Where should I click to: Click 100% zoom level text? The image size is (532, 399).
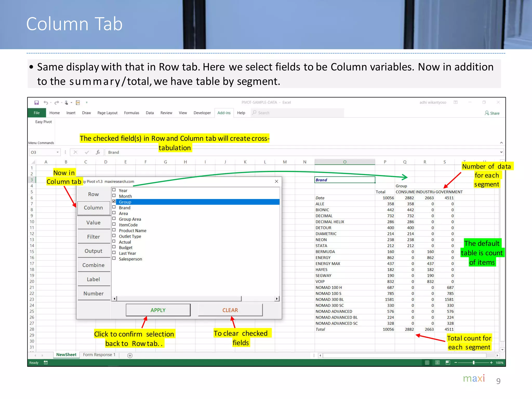click(x=499, y=363)
